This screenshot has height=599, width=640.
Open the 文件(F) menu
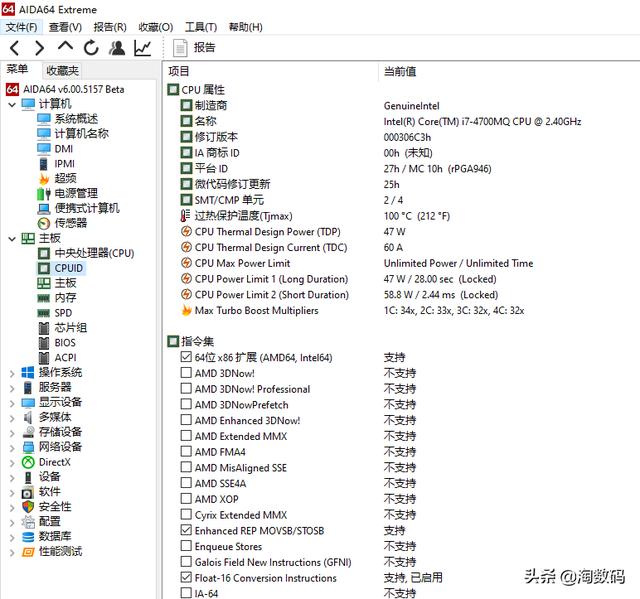[21, 27]
